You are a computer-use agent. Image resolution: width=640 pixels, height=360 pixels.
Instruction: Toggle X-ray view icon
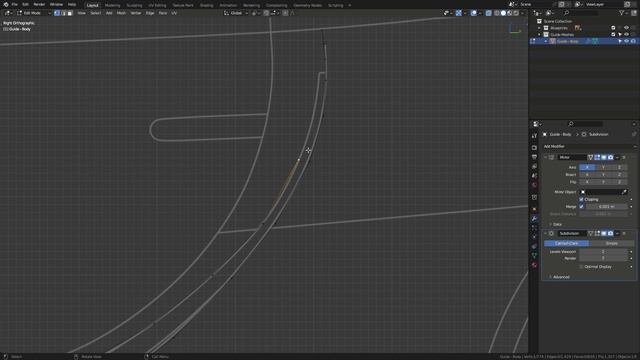click(489, 13)
